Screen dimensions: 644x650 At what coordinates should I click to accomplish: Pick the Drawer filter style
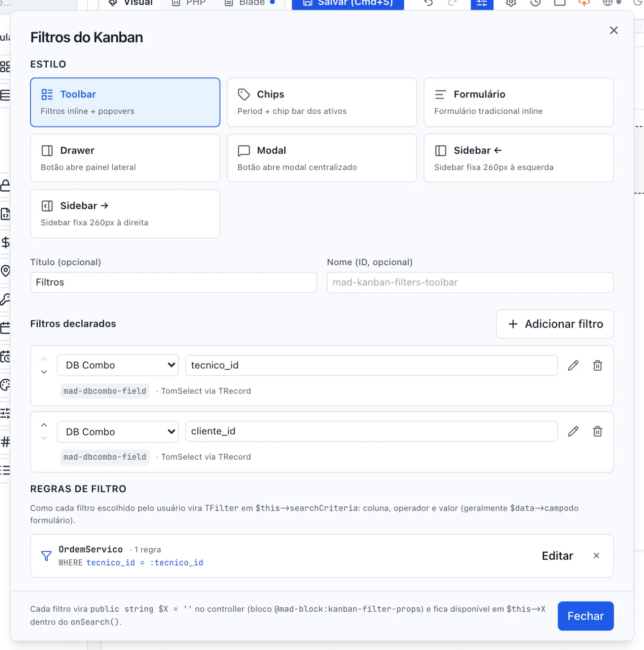[125, 158]
